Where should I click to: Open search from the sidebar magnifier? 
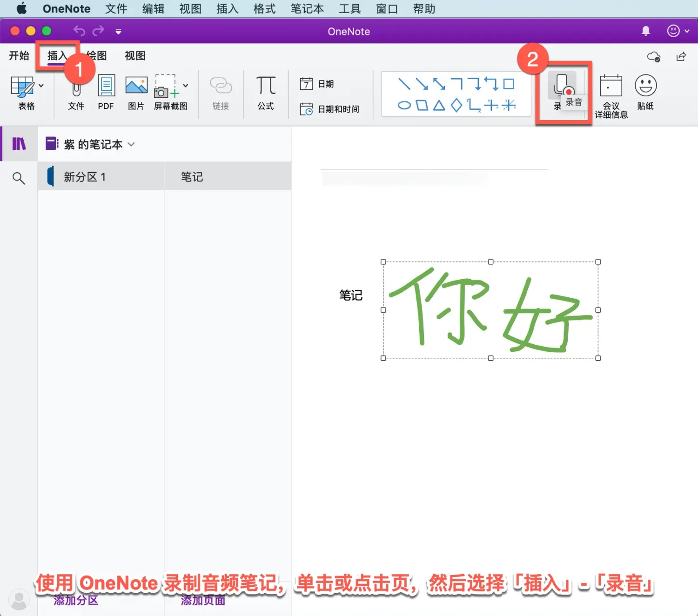point(18,178)
